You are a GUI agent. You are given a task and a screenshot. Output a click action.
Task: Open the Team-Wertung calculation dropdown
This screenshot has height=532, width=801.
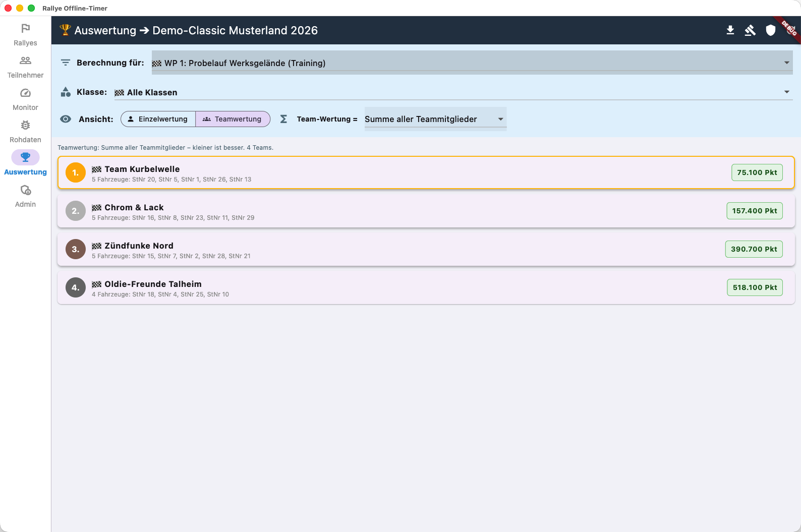(x=435, y=119)
